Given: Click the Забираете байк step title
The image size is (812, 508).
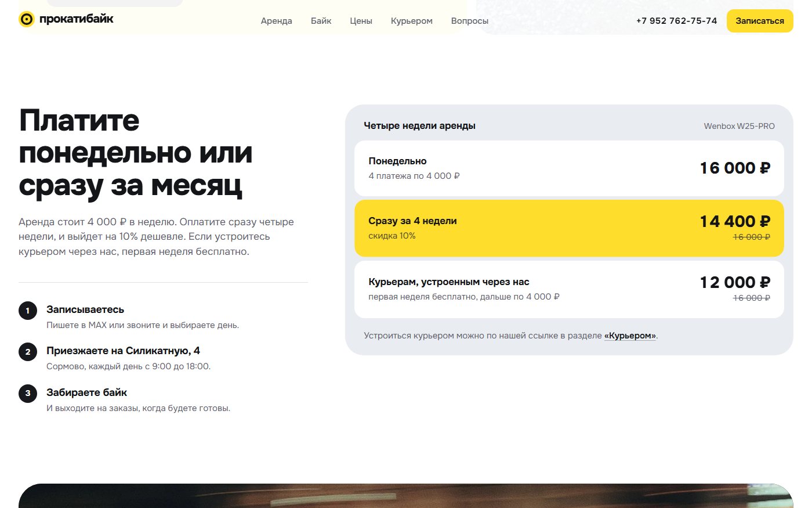Looking at the screenshot, I should (86, 392).
